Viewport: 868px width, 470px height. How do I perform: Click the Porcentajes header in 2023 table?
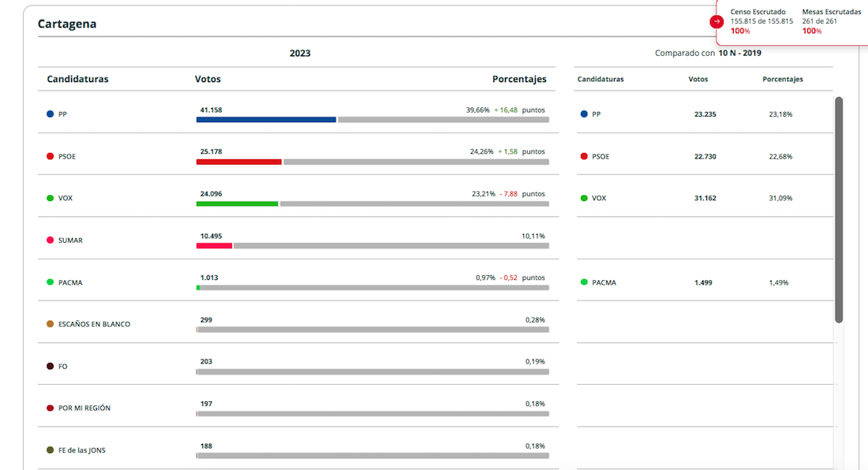tap(518, 80)
